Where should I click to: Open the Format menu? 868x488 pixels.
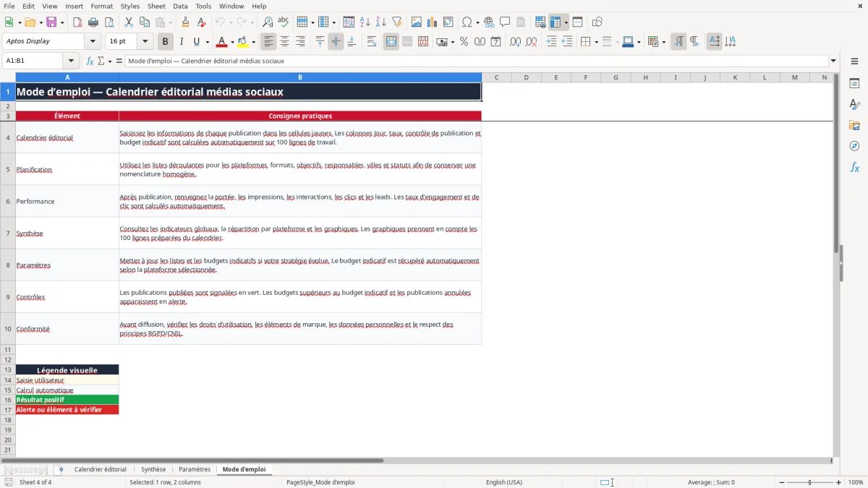[102, 6]
